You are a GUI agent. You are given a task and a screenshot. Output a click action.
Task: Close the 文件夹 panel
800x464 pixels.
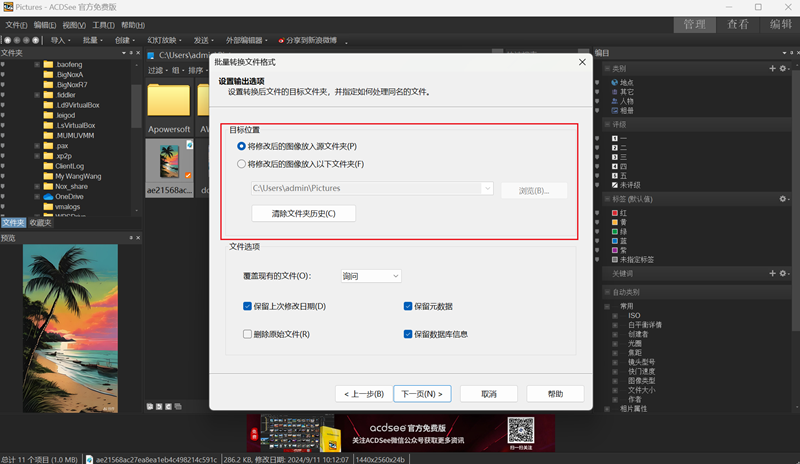[x=138, y=53]
